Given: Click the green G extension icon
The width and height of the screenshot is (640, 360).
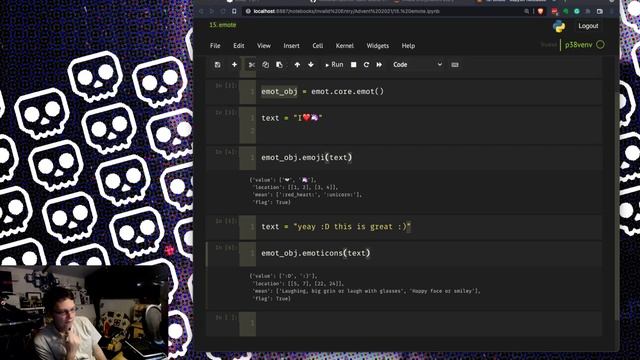Looking at the screenshot, I should (x=577, y=11).
